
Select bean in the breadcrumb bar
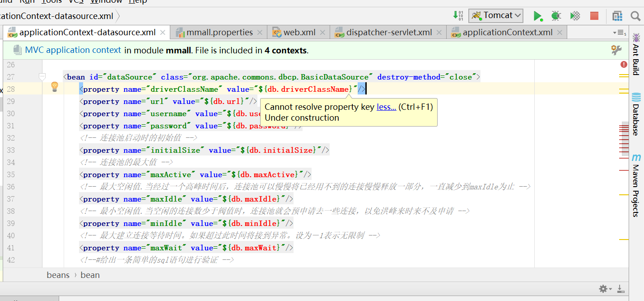tap(90, 275)
